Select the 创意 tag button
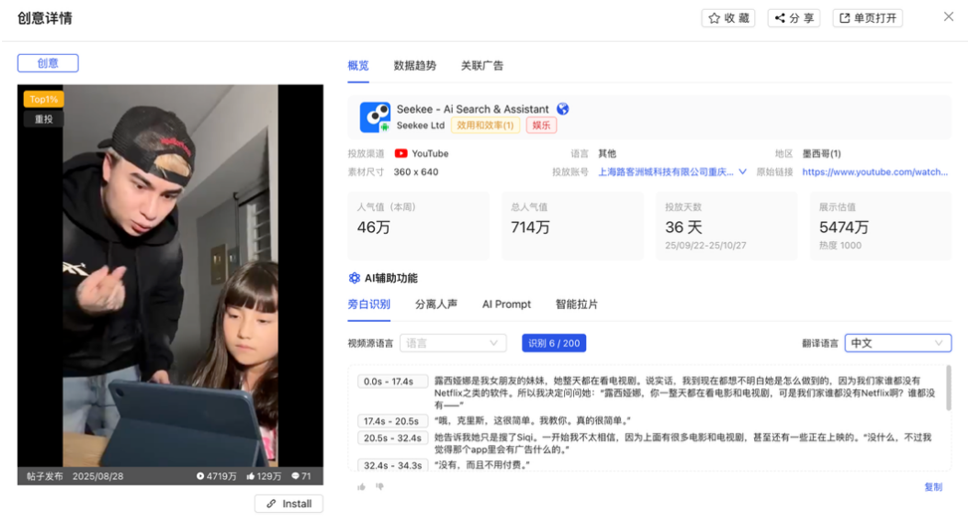This screenshot has height=521, width=978. click(x=48, y=63)
